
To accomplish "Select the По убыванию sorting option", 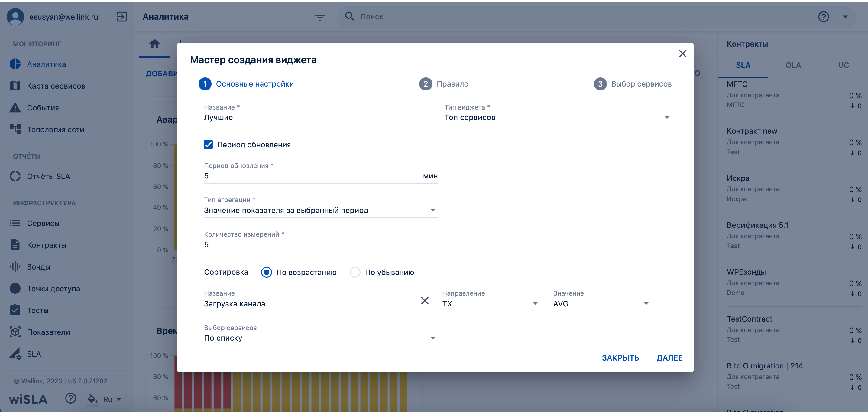I will tap(355, 272).
